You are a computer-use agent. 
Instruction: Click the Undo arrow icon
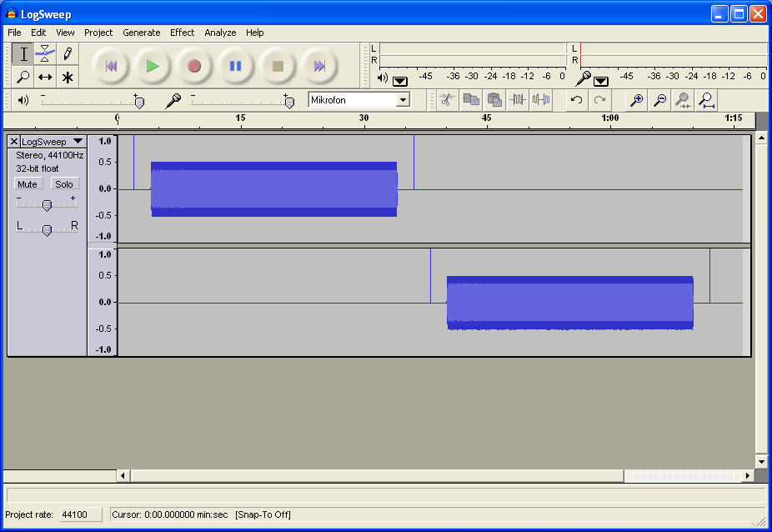(x=576, y=100)
